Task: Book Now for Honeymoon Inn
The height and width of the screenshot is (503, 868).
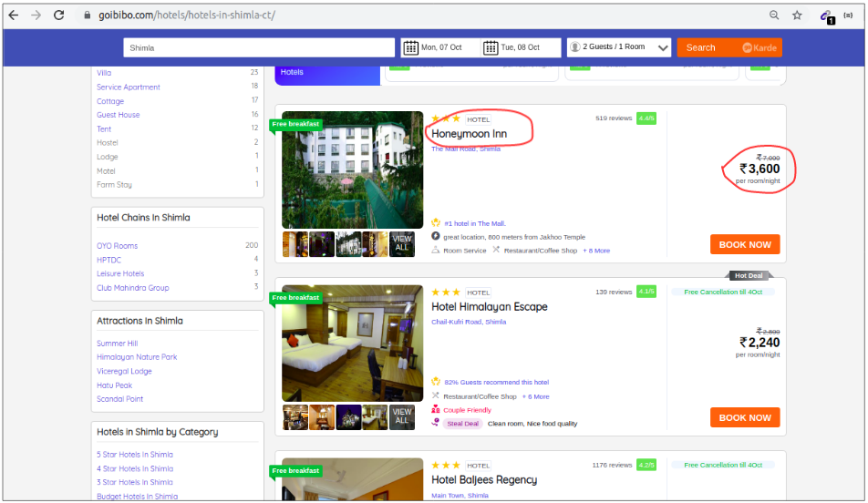Action: tap(745, 244)
